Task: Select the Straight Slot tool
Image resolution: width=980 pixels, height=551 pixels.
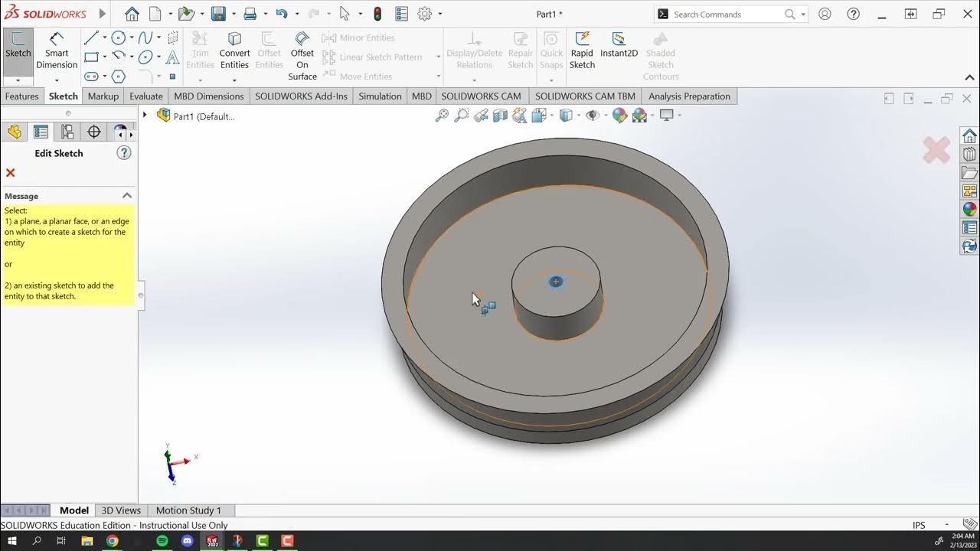Action: pyautogui.click(x=91, y=77)
